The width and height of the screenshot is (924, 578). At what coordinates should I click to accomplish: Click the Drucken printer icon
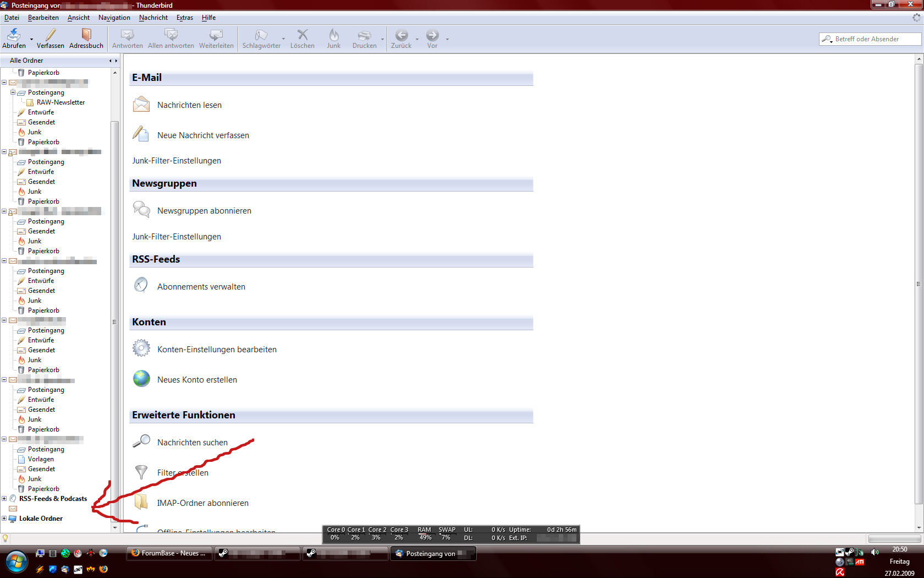[x=364, y=35]
